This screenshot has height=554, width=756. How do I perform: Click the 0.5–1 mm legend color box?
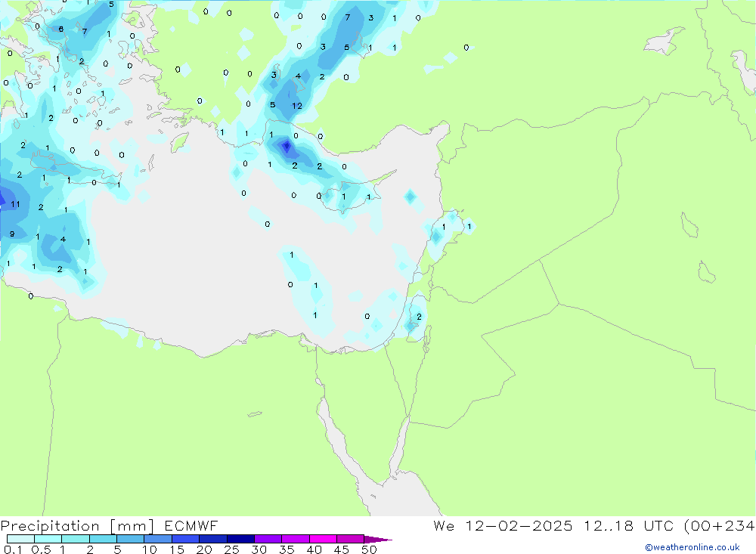[x=48, y=539]
